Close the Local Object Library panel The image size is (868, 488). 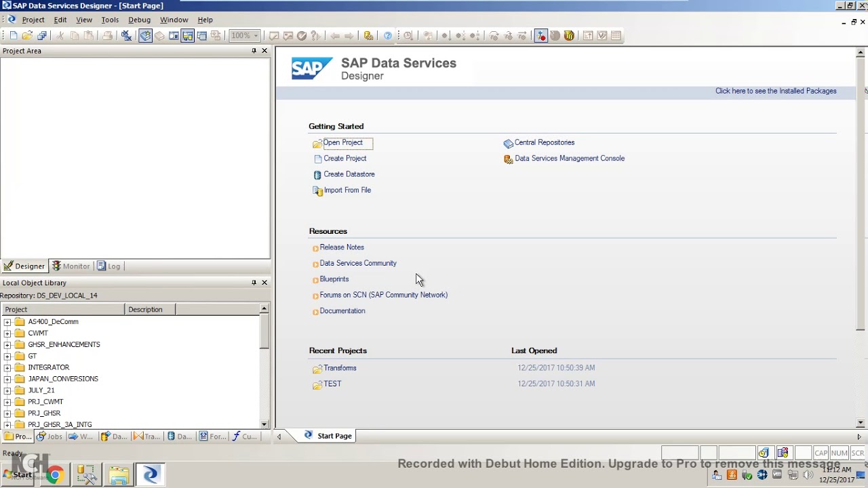(x=264, y=283)
